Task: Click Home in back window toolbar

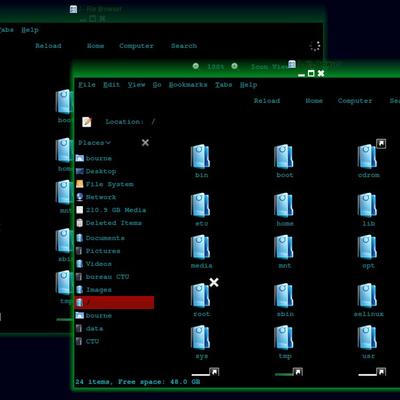Action: 95,46
